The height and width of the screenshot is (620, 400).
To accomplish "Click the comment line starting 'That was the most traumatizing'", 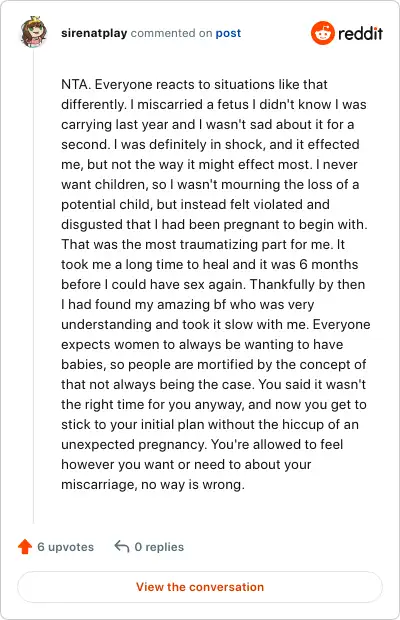I will (x=203, y=244).
